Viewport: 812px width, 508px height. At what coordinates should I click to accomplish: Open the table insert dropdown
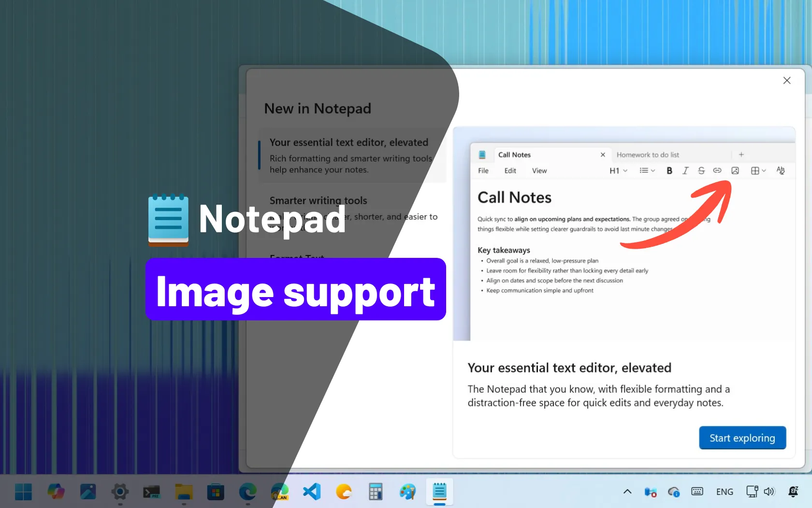(x=758, y=170)
